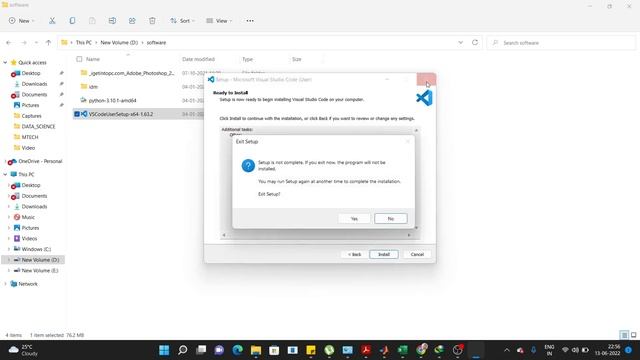Viewport: 640px width, 360px height.
Task: Click Back button in Setup window
Action: point(354,254)
